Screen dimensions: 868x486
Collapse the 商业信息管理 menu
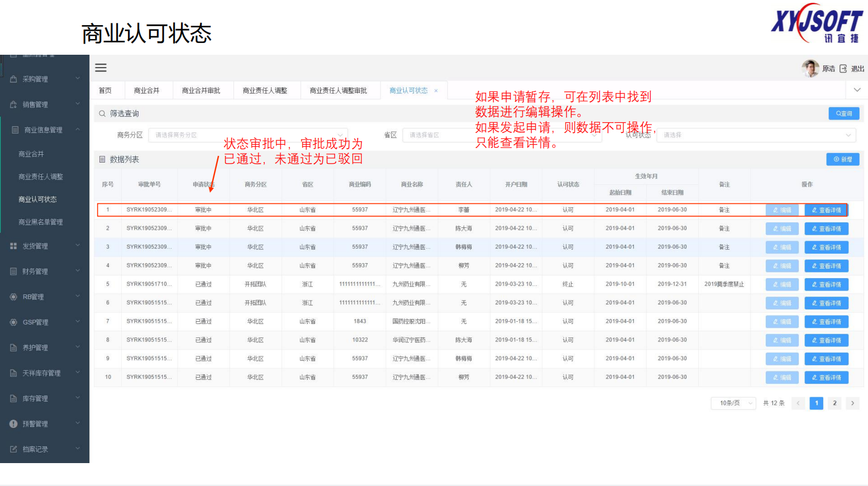78,130
